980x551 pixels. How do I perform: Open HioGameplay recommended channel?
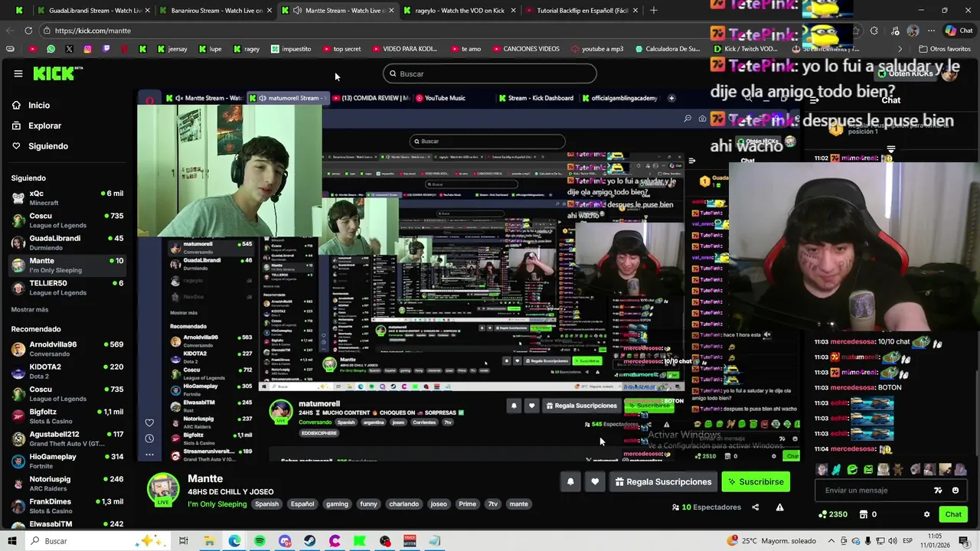click(67, 461)
